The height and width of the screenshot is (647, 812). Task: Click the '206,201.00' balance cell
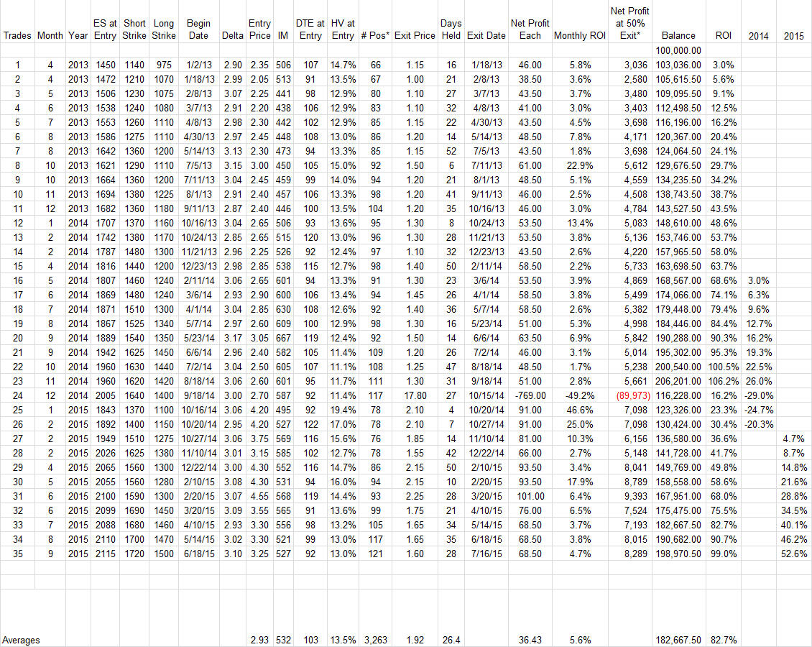point(678,381)
